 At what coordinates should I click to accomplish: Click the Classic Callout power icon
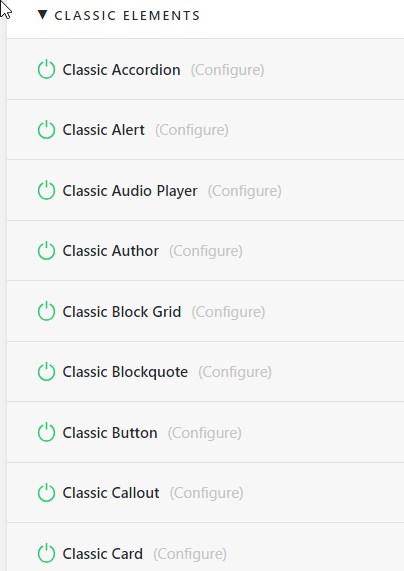point(46,493)
